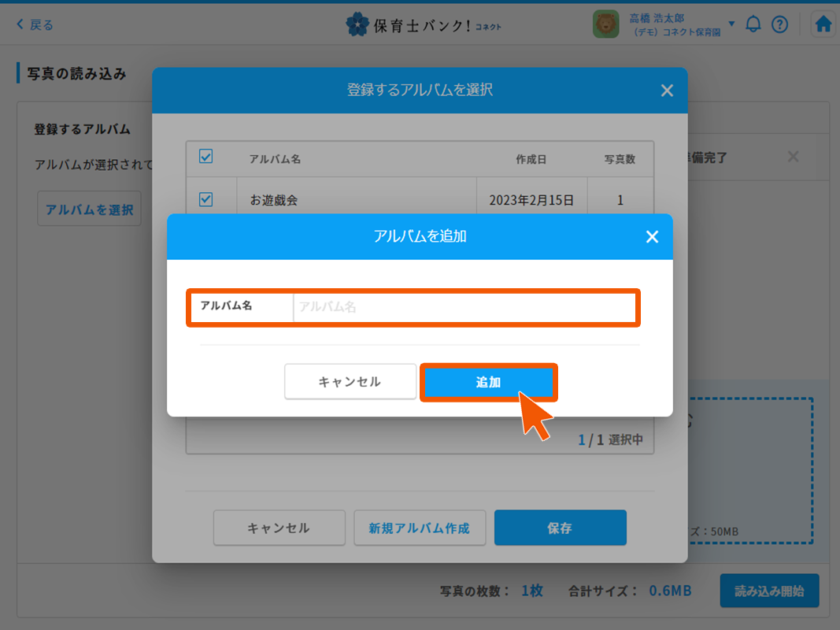The width and height of the screenshot is (840, 630).
Task: Expand the user account dropdown arrow
Action: tap(731, 24)
